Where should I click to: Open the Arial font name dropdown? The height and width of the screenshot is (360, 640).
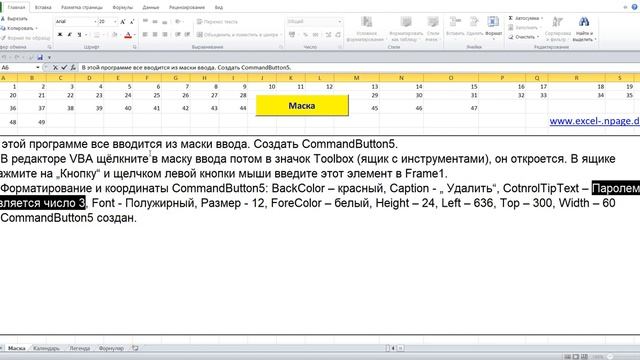pyautogui.click(x=95, y=22)
